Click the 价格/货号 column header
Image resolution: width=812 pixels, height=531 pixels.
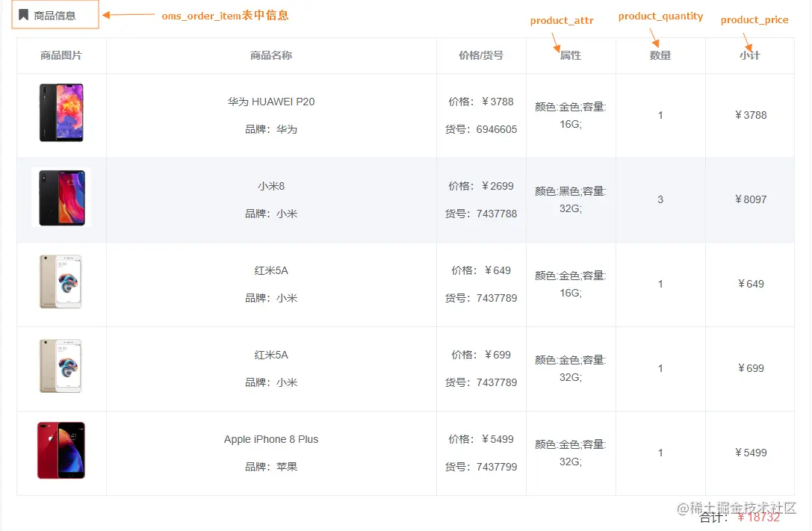[x=481, y=55]
